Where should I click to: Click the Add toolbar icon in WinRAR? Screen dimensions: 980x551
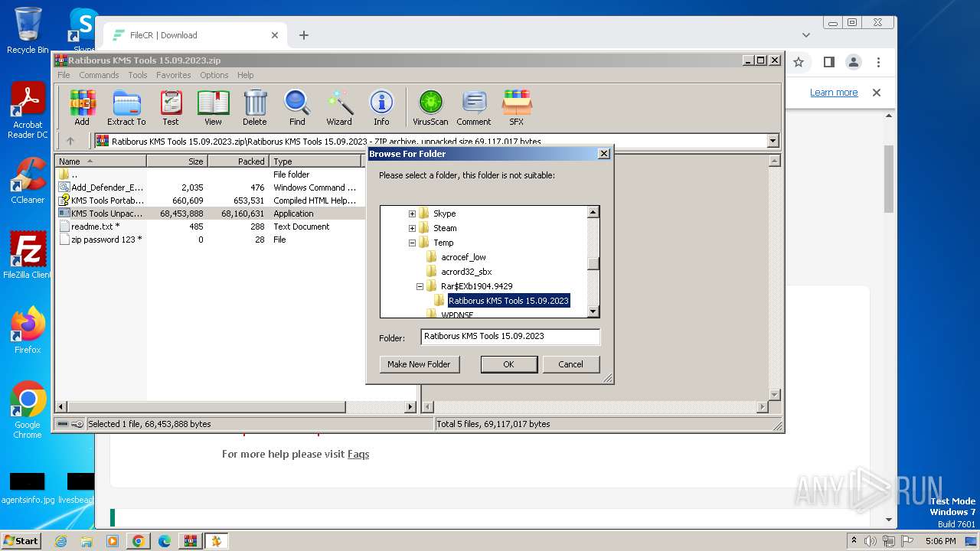click(82, 107)
